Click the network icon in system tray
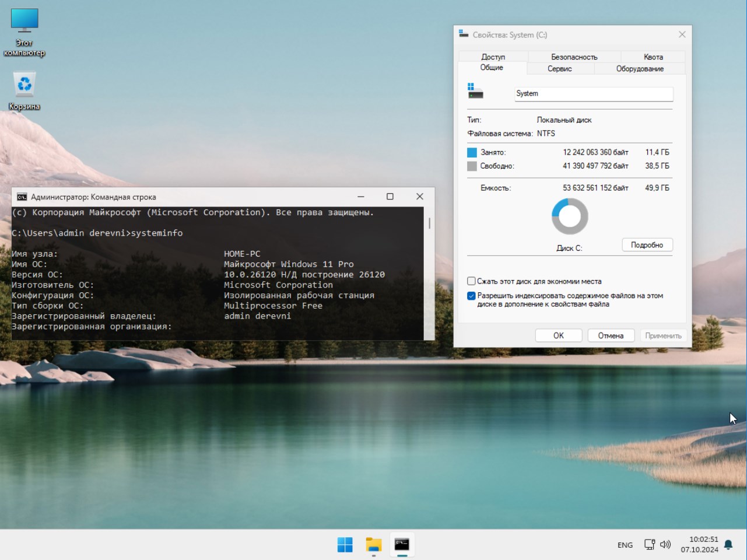Image resolution: width=747 pixels, height=560 pixels. click(x=648, y=544)
